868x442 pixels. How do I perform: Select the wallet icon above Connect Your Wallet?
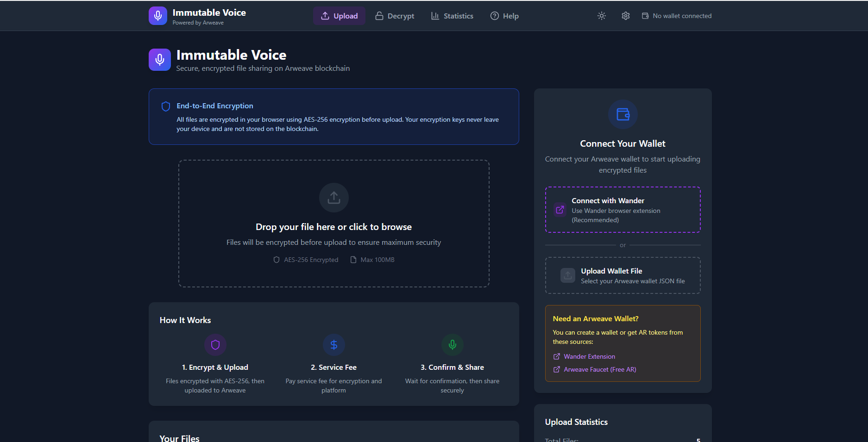tap(623, 114)
